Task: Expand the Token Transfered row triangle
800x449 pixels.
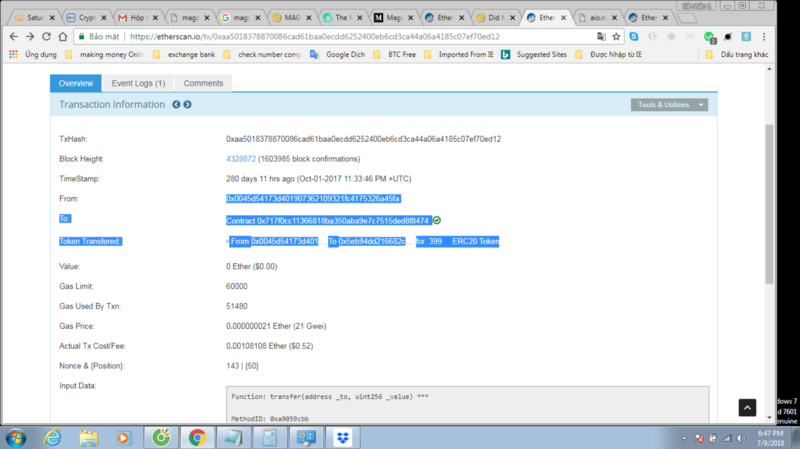Action: (x=227, y=241)
